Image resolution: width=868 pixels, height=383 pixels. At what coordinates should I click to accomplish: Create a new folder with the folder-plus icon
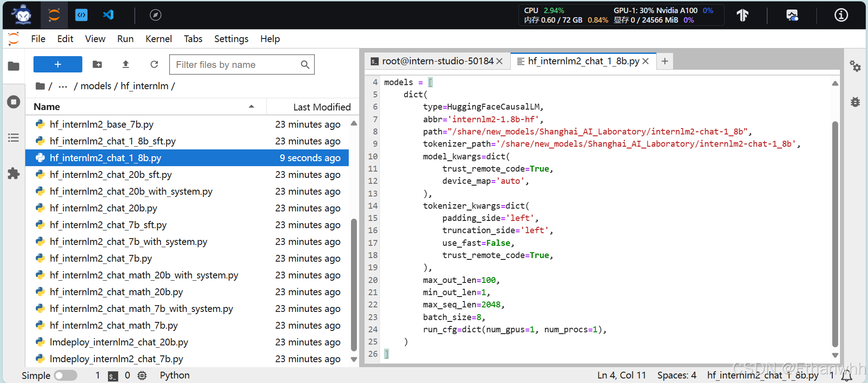pyautogui.click(x=97, y=64)
